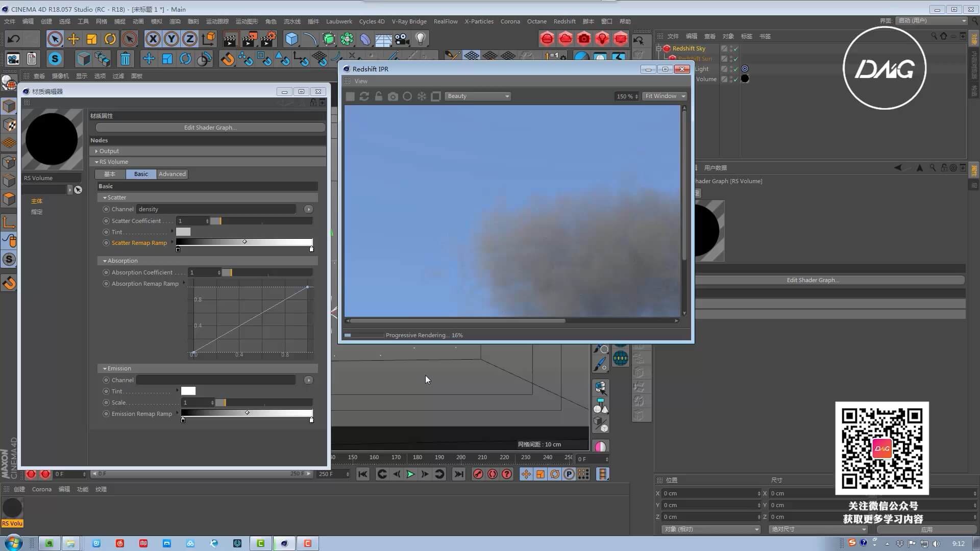Select the Move tool in top toolbar
The height and width of the screenshot is (551, 980).
pyautogui.click(x=73, y=39)
